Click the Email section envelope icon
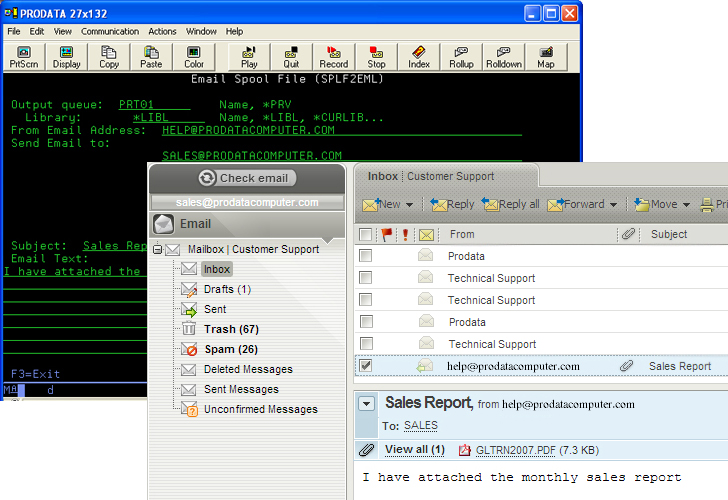This screenshot has width=728, height=500. click(163, 224)
